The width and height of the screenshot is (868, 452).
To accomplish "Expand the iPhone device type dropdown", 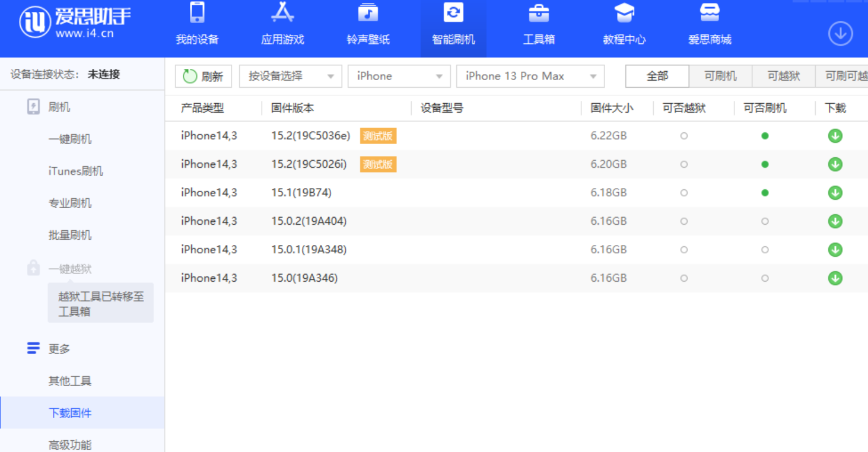I will (x=399, y=76).
